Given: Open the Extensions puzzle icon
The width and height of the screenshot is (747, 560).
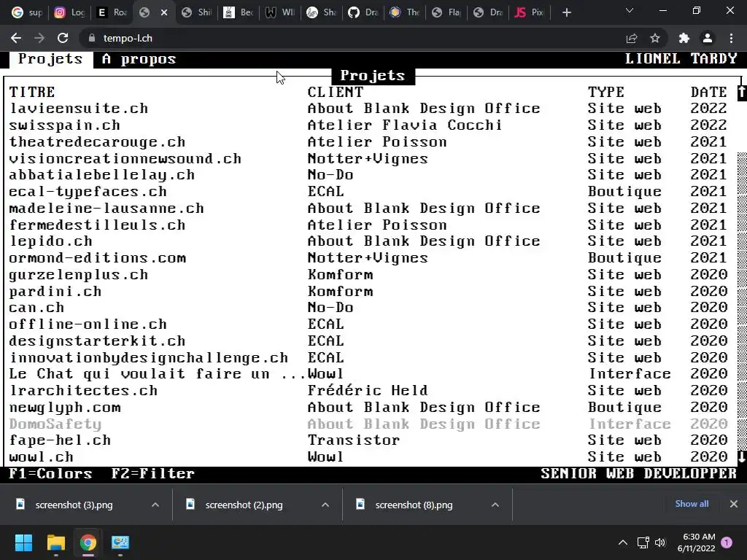Looking at the screenshot, I should click(x=684, y=38).
